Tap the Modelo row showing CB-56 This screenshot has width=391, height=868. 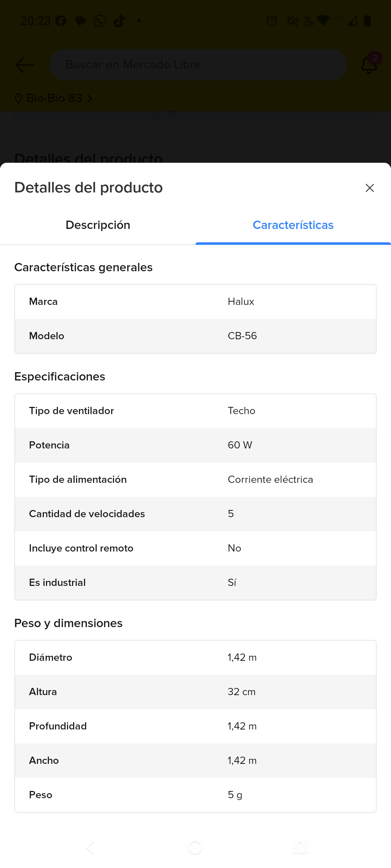pyautogui.click(x=195, y=336)
